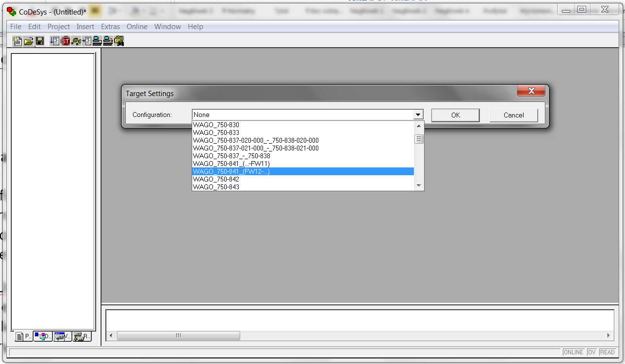This screenshot has height=364, width=625.
Task: Click the Logout computer icon
Action: pyautogui.click(x=108, y=41)
